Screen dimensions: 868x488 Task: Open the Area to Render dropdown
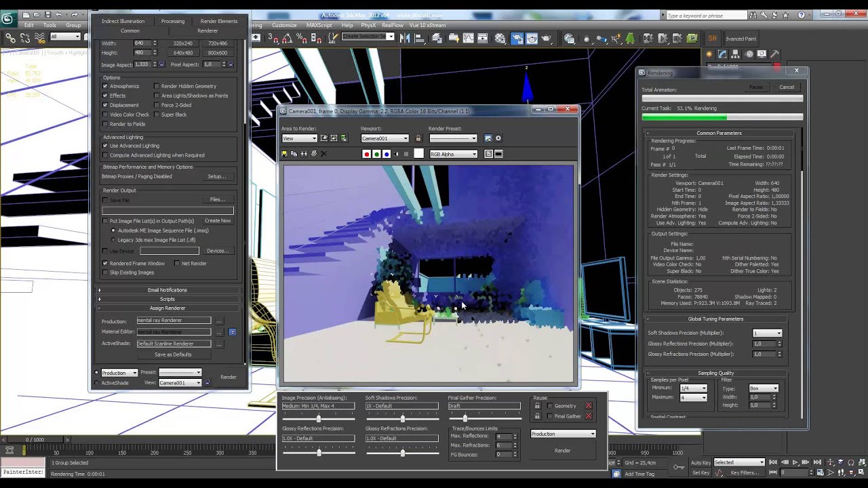[300, 138]
